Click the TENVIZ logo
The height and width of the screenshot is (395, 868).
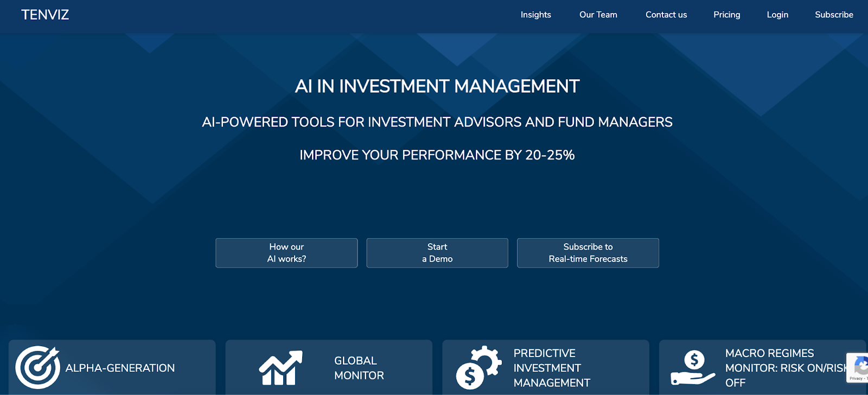click(x=45, y=15)
